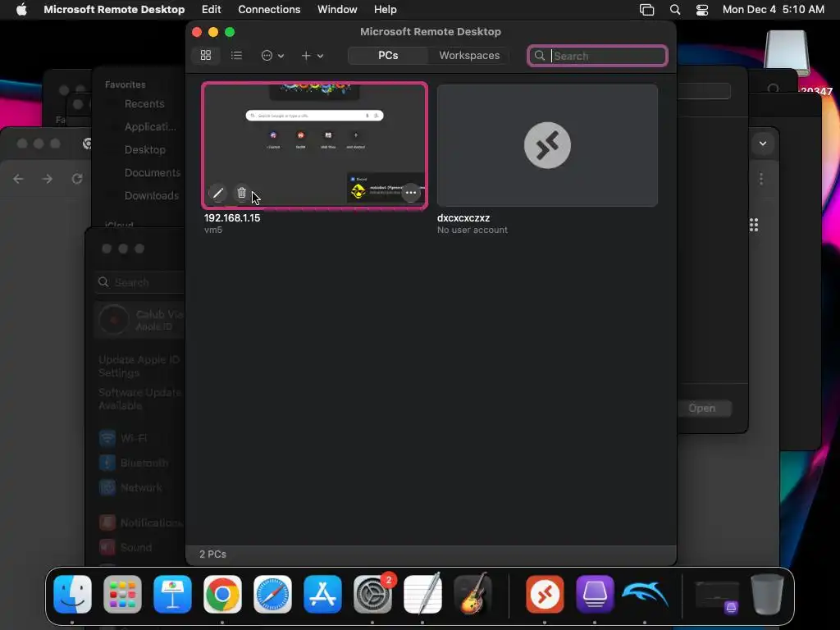
Task: Switch to list view in Remote Desktop toolbar
Action: pos(236,55)
